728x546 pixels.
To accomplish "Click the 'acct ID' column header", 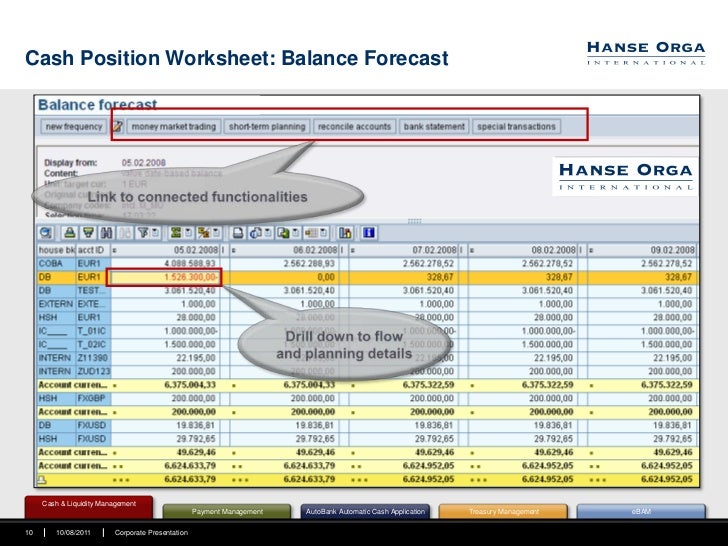I will (x=93, y=250).
